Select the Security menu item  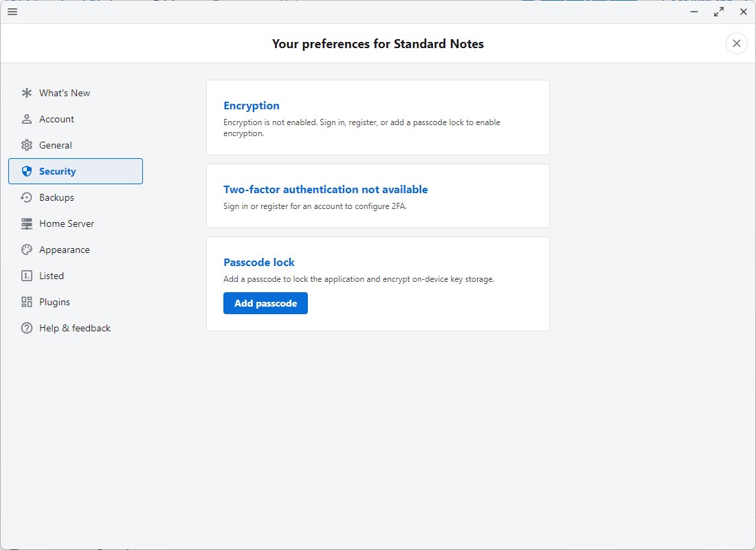click(76, 171)
